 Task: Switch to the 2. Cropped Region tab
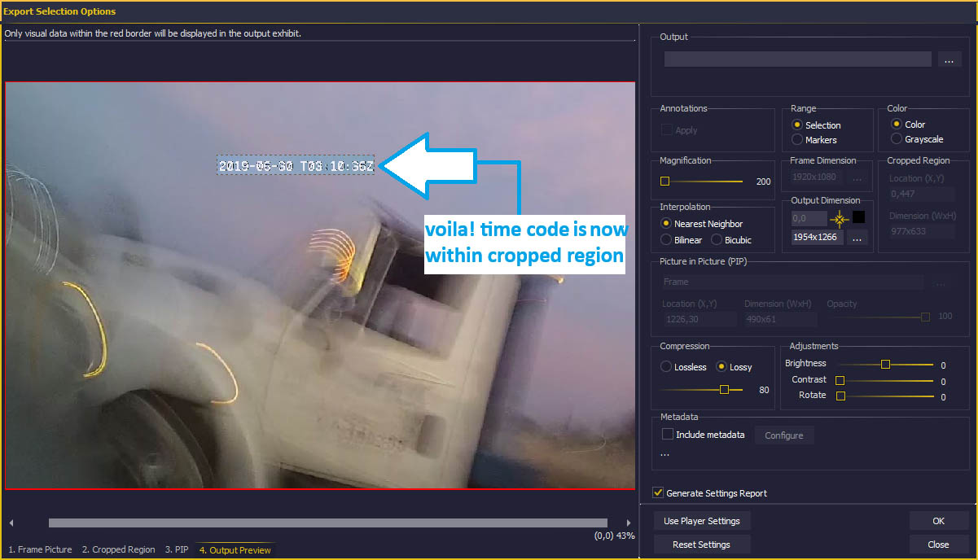click(x=118, y=550)
